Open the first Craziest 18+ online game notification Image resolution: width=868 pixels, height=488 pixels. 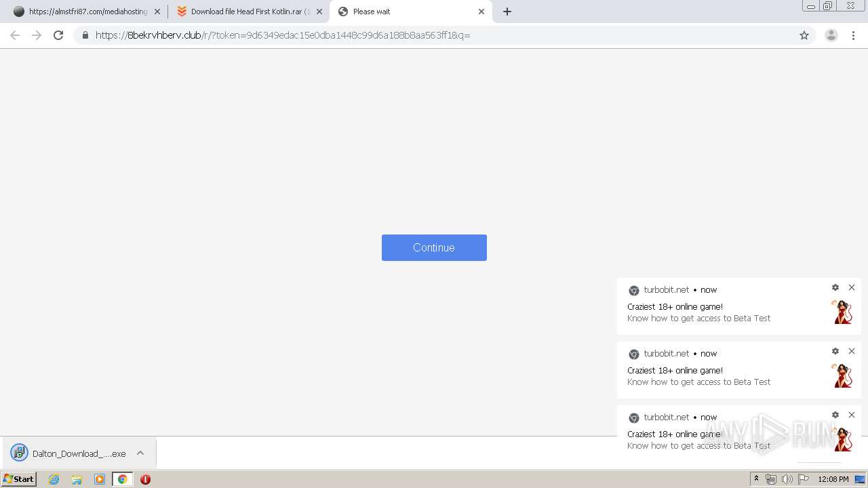click(x=739, y=306)
